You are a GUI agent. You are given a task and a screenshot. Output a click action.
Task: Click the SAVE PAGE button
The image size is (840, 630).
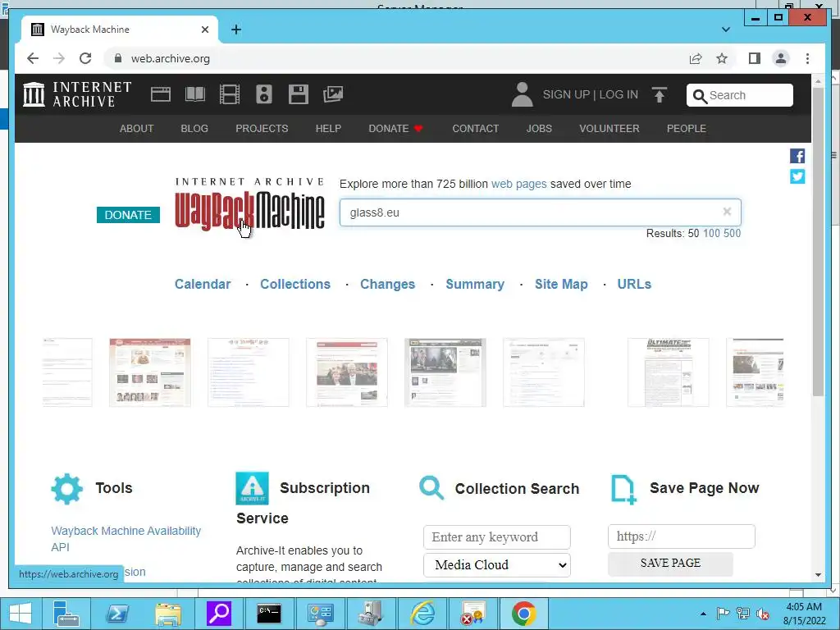click(x=670, y=563)
